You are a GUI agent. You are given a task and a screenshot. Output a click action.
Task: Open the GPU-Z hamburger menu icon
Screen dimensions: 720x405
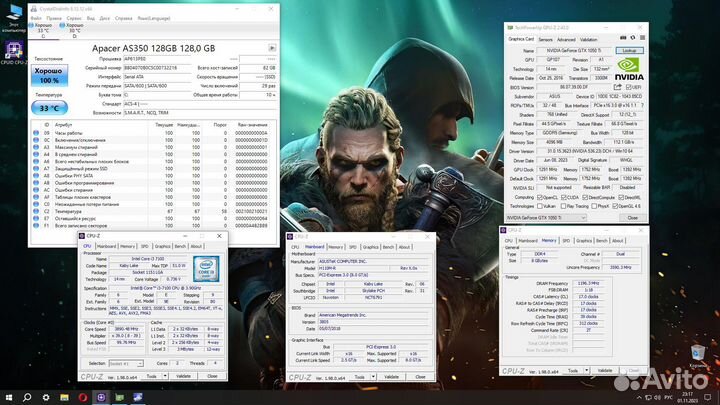point(642,38)
